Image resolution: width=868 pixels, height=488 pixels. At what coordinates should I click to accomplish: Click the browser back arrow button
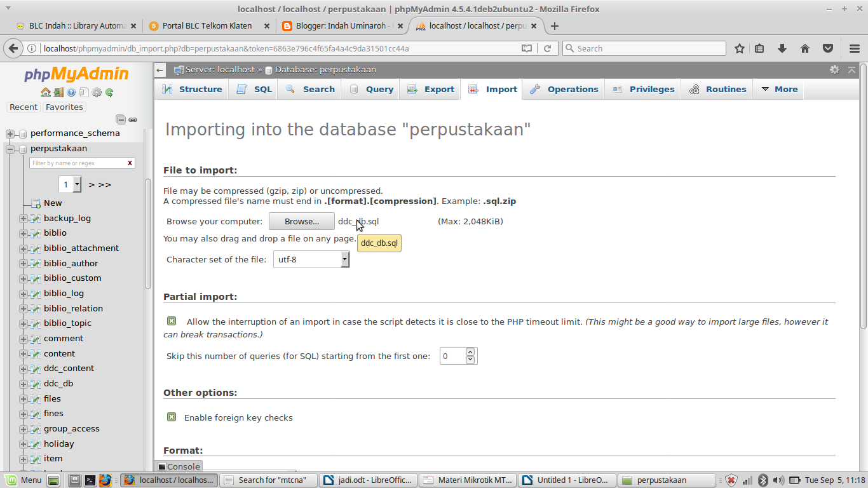[x=13, y=48]
